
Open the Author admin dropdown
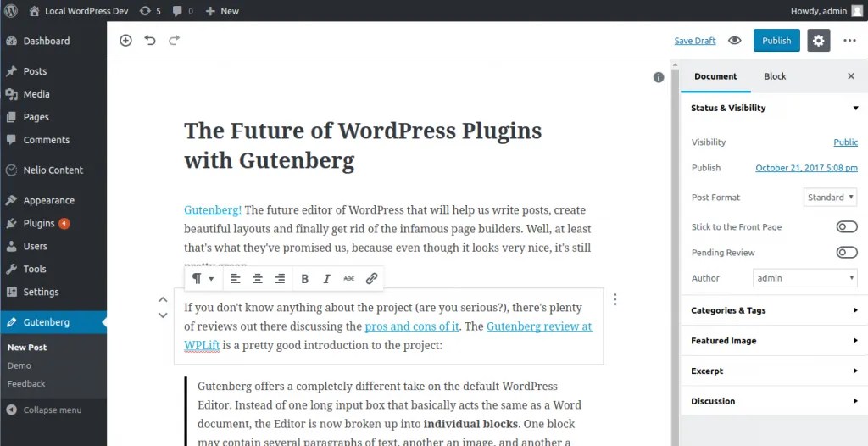[805, 278]
